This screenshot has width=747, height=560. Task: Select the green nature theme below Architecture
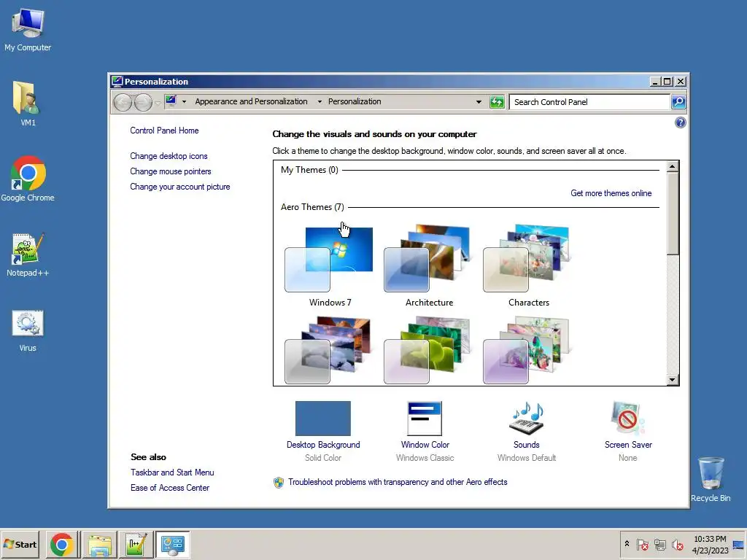(x=427, y=351)
